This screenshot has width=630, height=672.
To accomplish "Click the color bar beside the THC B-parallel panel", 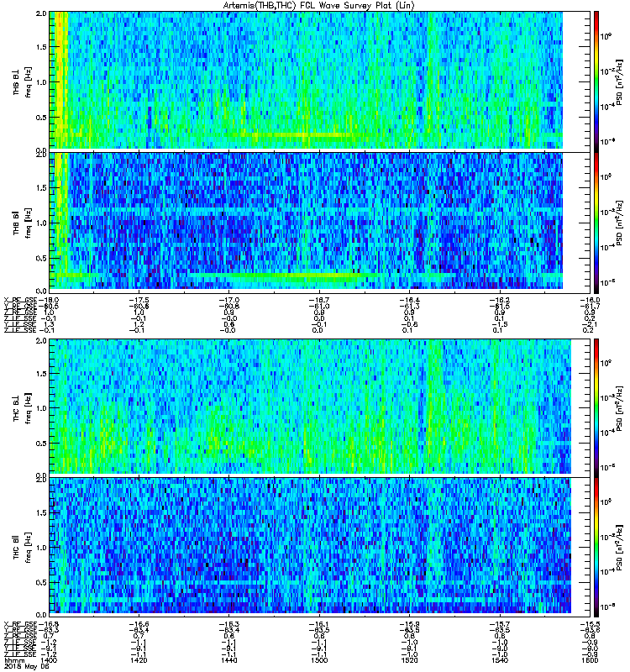I will coord(596,548).
